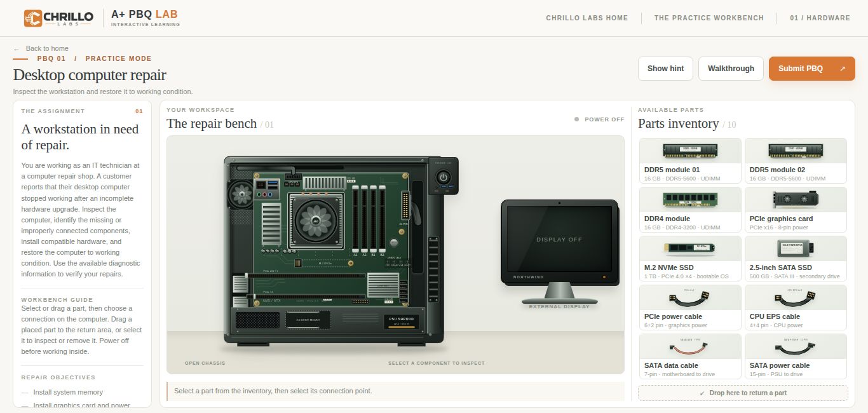Viewport: 868px width, 413px height.
Task: Select the M.2 PCIe slot
Action: pyautogui.click(x=324, y=263)
